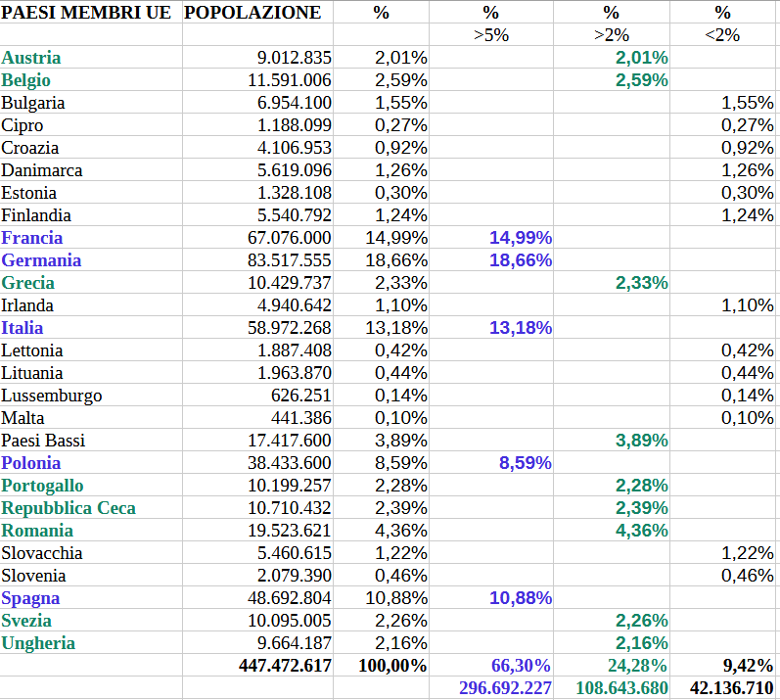Click Malta's population value 441.386
The width and height of the screenshot is (780, 700).
(301, 418)
